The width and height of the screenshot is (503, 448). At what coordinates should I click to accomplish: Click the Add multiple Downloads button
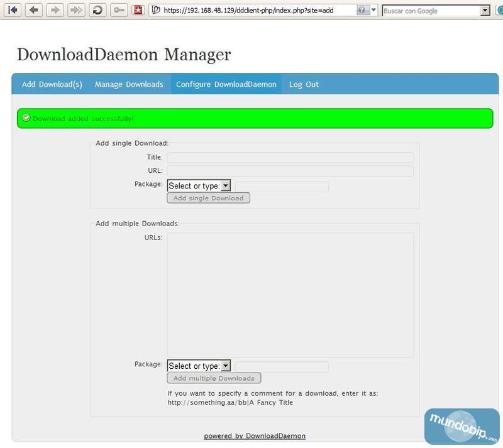(x=214, y=378)
